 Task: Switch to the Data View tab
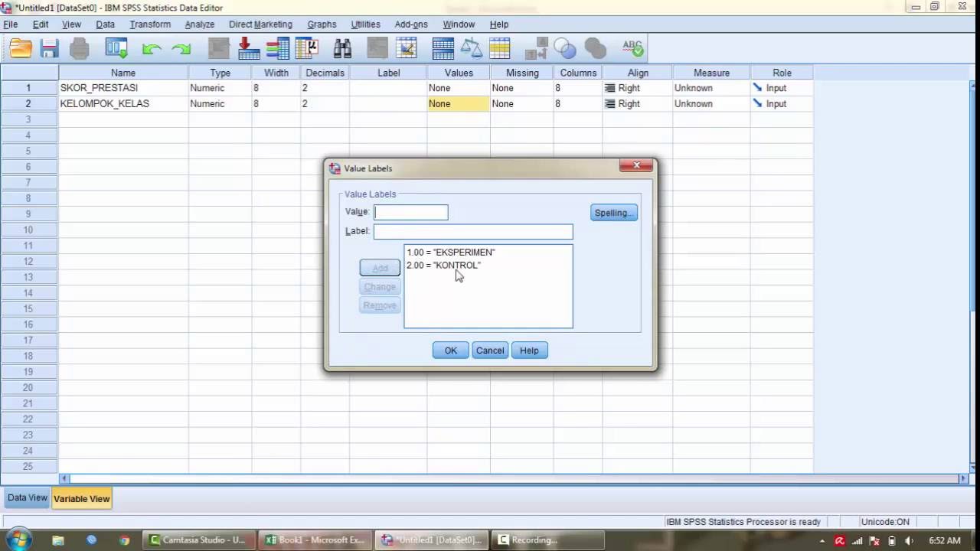tap(27, 497)
